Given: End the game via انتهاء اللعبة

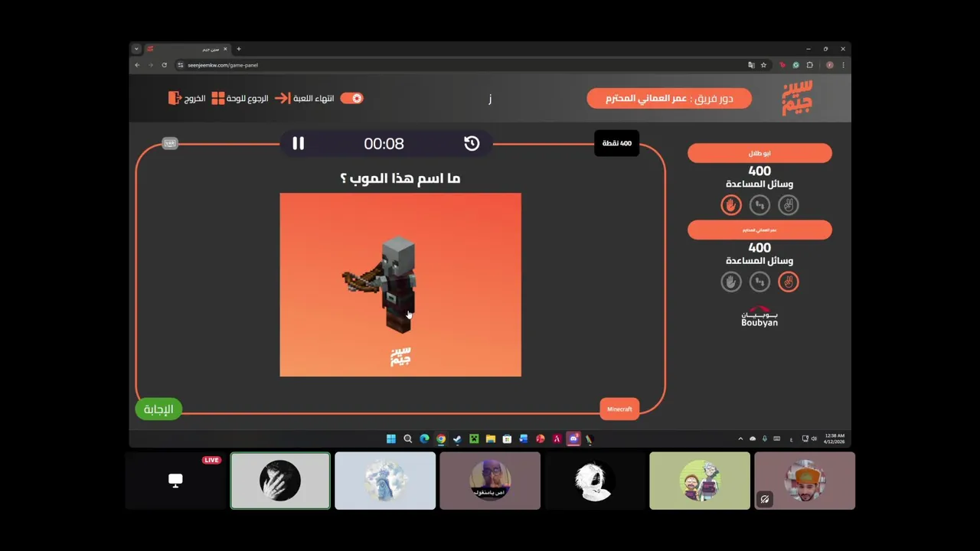Looking at the screenshot, I should [x=305, y=99].
